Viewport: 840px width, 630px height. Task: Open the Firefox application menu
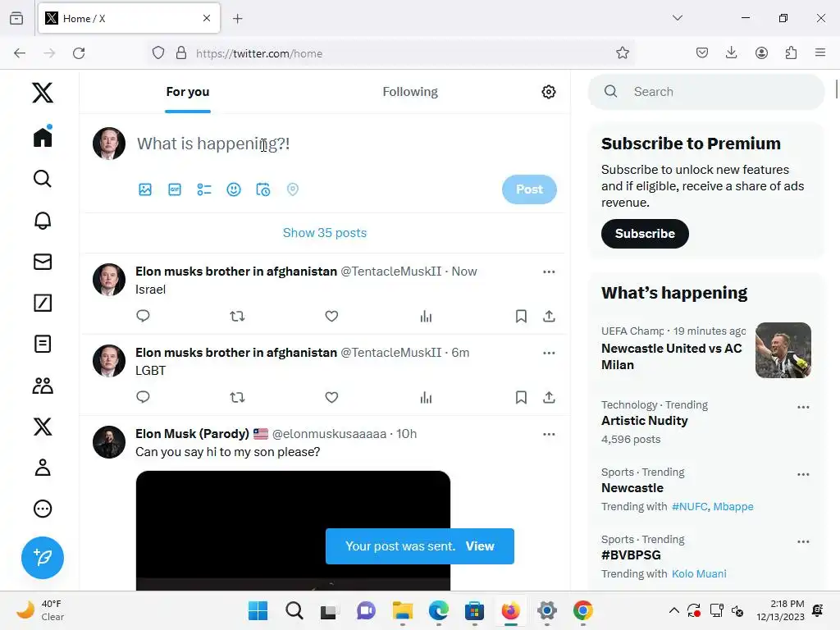820,52
